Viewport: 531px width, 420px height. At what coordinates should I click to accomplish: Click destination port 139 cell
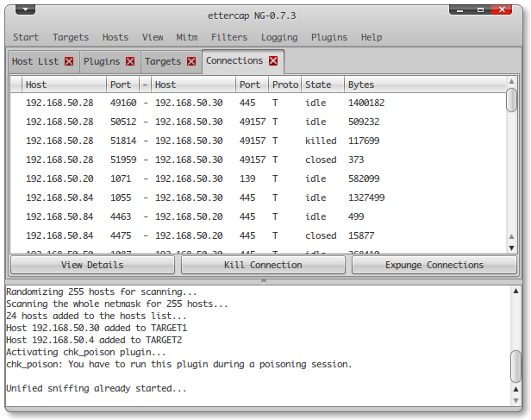pos(247,179)
